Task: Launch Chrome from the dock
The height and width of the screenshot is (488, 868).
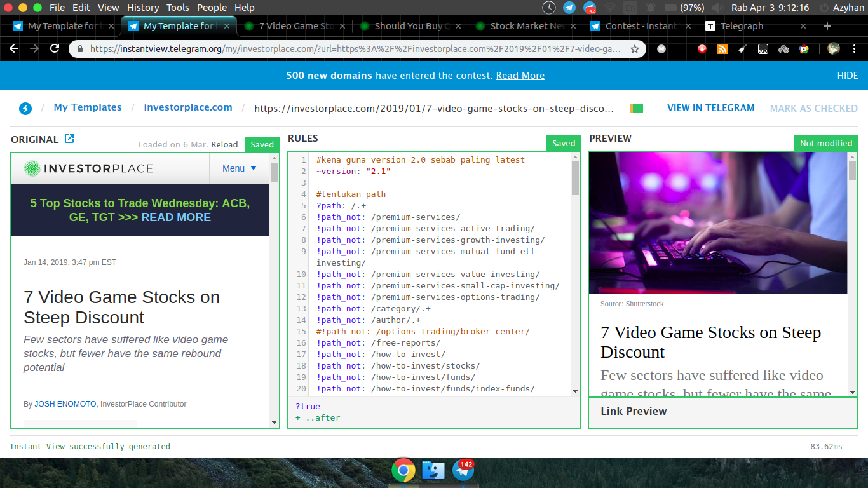Action: pyautogui.click(x=403, y=470)
